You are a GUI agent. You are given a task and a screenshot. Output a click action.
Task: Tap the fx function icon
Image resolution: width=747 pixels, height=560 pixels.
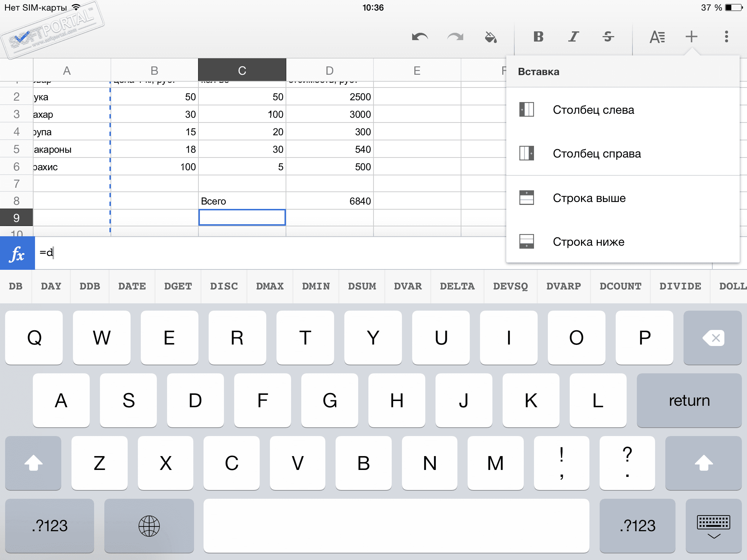coord(18,253)
